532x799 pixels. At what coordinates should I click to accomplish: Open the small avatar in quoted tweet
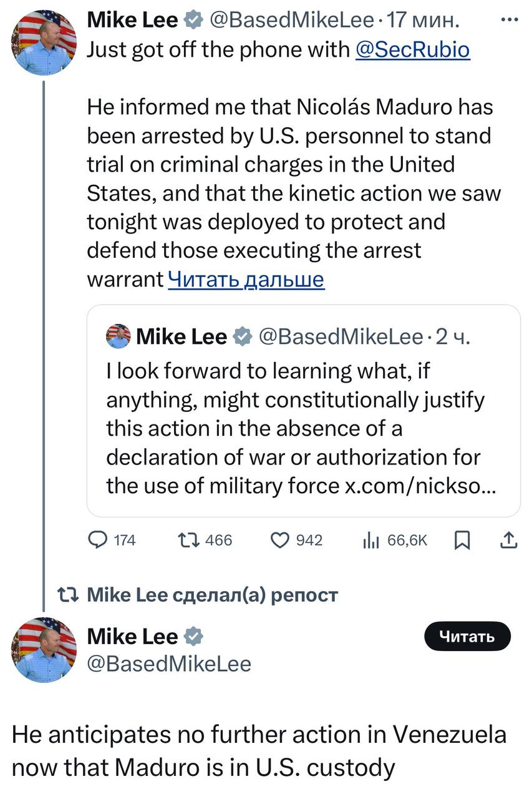(118, 336)
